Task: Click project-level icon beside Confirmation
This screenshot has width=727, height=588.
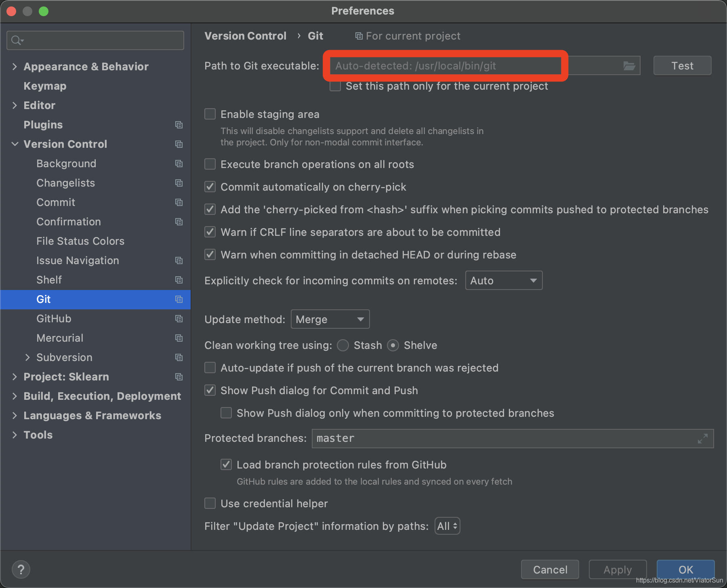Action: coord(179,222)
